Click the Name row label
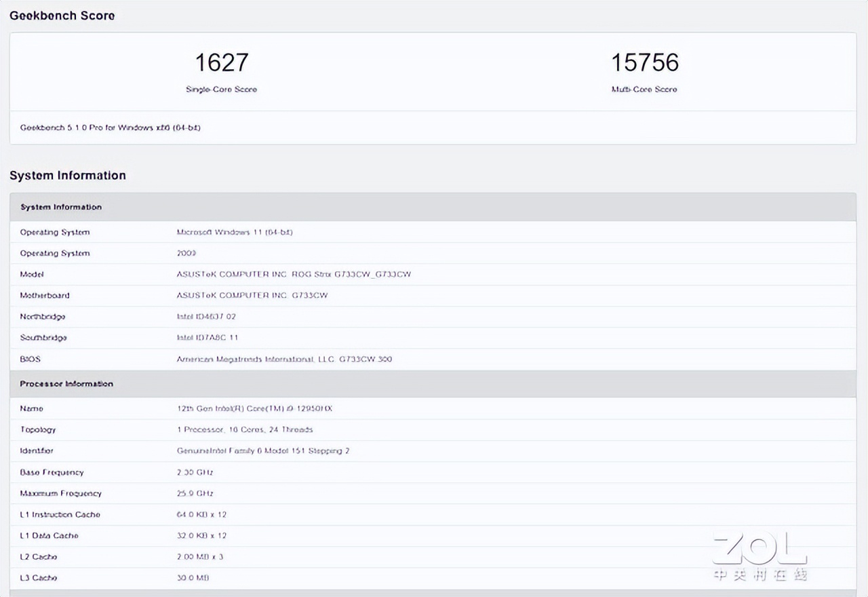This screenshot has width=868, height=597. click(x=32, y=408)
